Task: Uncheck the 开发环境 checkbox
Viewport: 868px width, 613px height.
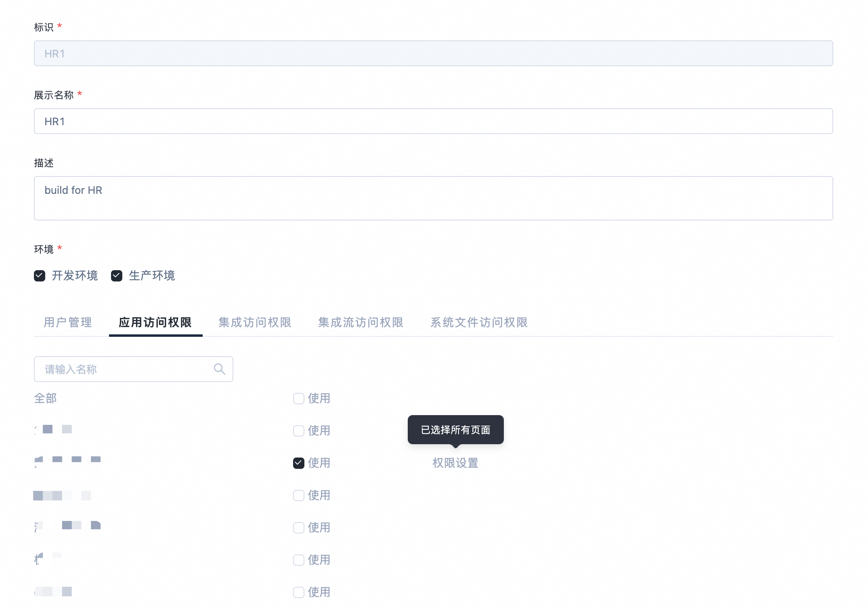Action: click(40, 276)
